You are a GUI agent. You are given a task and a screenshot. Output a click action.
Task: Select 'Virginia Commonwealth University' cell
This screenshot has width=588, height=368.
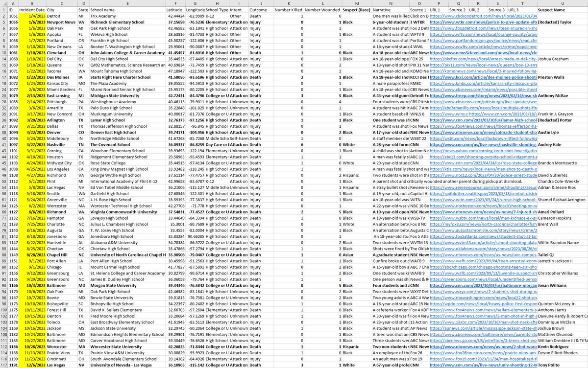pyautogui.click(x=127, y=212)
